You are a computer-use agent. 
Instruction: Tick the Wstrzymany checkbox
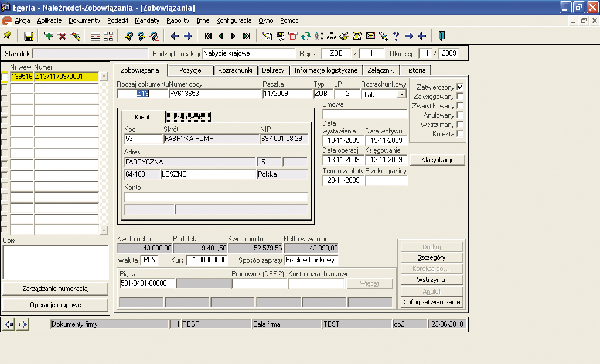pyautogui.click(x=460, y=124)
